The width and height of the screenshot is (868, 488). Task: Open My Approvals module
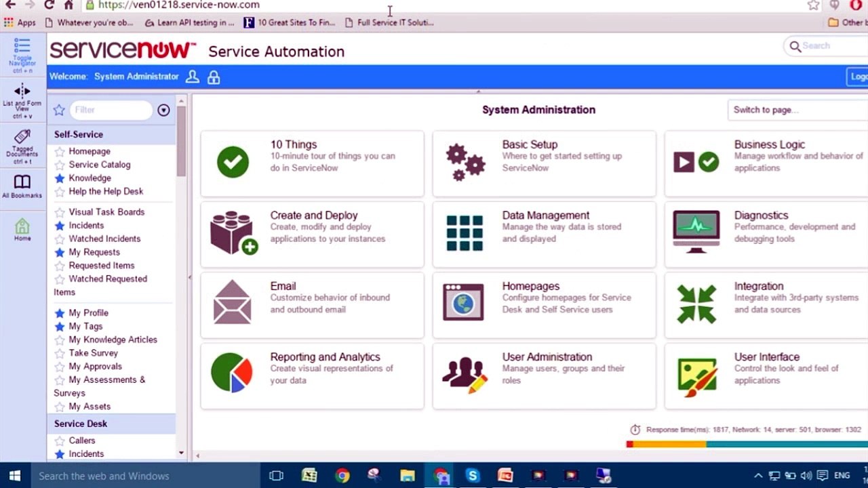point(95,367)
